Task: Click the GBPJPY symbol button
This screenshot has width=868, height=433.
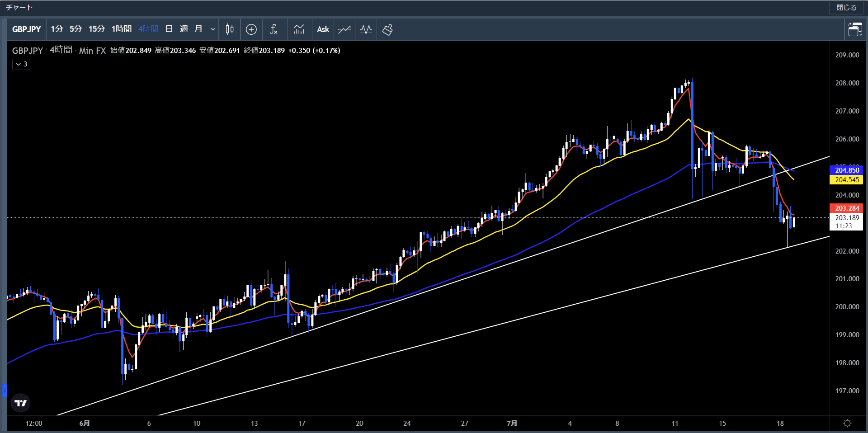Action: point(27,29)
